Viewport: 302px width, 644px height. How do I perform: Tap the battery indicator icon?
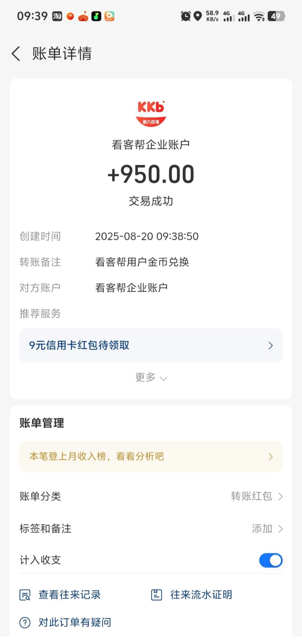(x=276, y=16)
